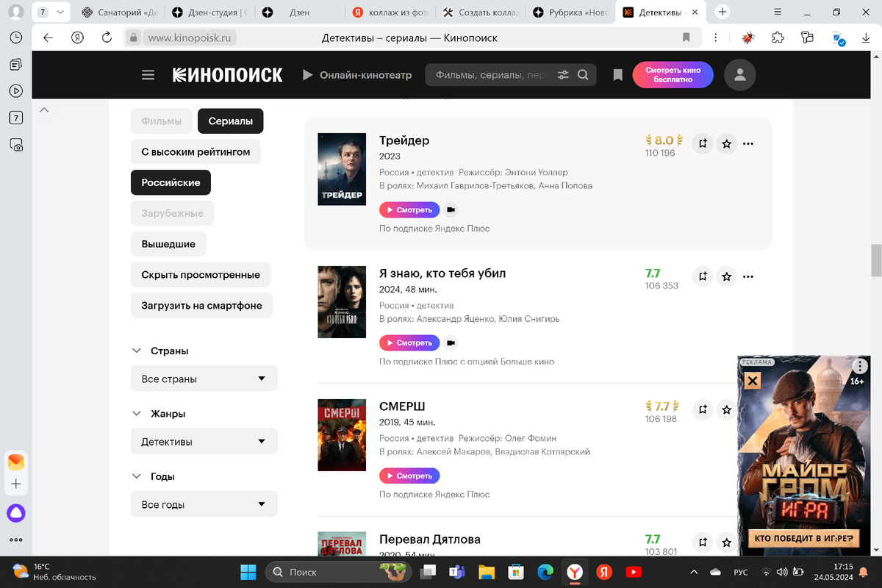Enable С высоким рейтингом filter
The width and height of the screenshot is (882, 588).
point(196,152)
